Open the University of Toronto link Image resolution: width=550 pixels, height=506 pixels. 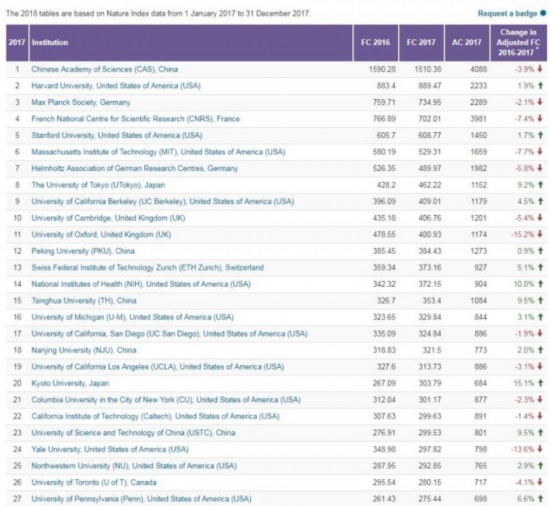pos(94,483)
